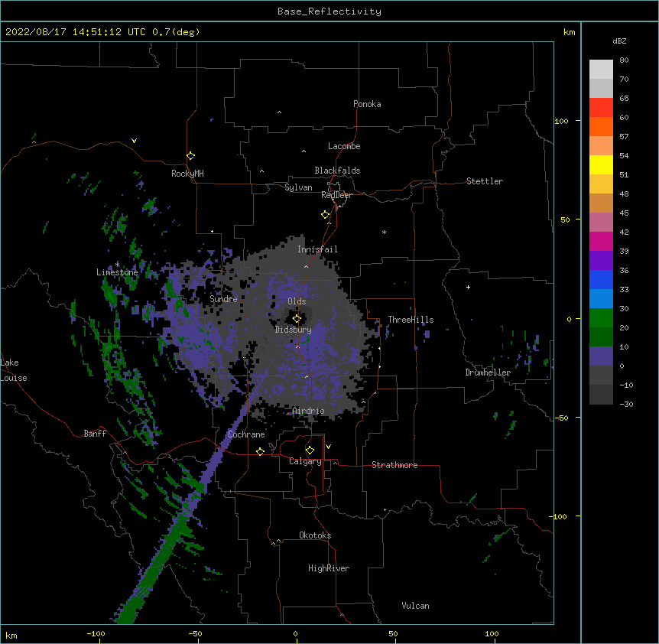Screen dimensions: 659x644
Task: Click the Base_Reflectivity title
Action: click(329, 11)
